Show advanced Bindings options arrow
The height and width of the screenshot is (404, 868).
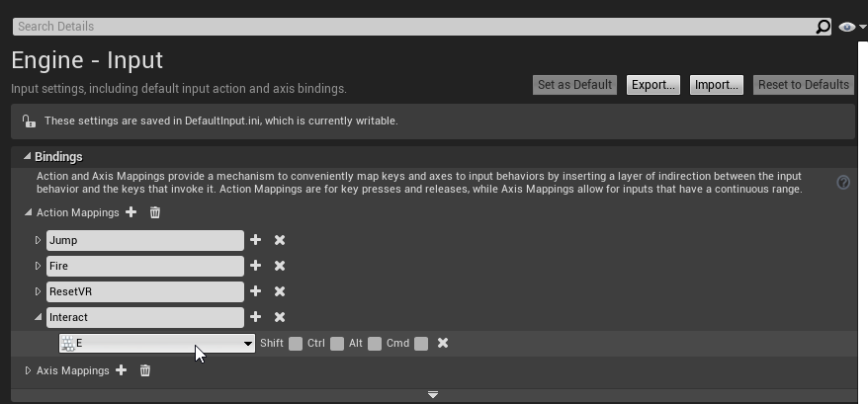point(433,394)
